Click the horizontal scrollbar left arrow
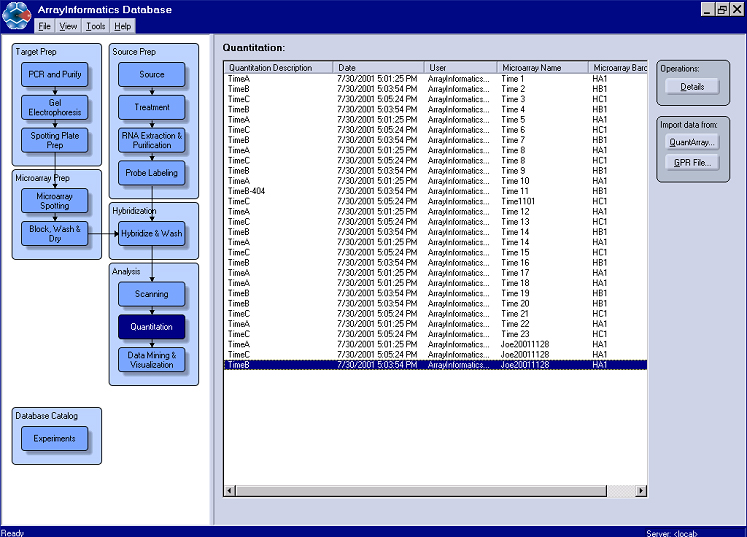This screenshot has height=537, width=747. click(x=230, y=490)
